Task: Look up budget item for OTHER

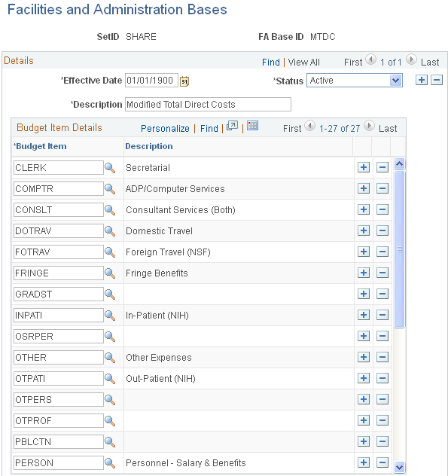Action: click(110, 358)
